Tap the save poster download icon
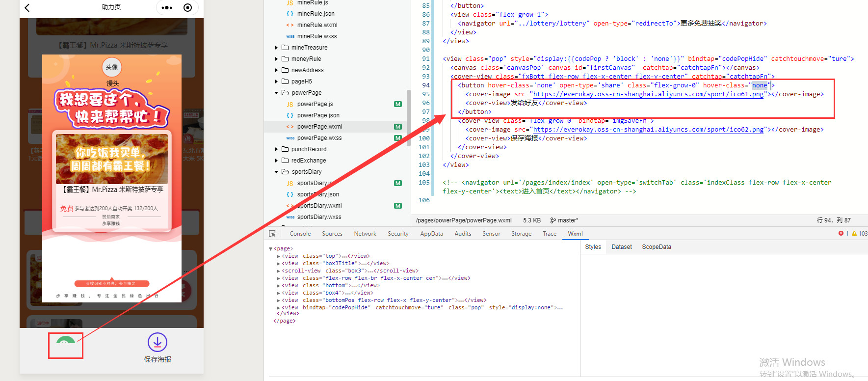The width and height of the screenshot is (868, 381). tap(158, 342)
